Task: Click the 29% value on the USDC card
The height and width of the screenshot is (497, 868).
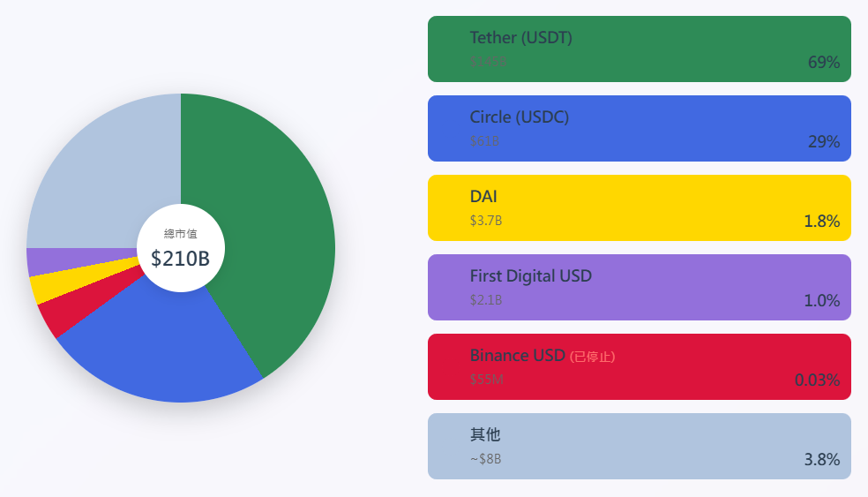Action: coord(823,142)
